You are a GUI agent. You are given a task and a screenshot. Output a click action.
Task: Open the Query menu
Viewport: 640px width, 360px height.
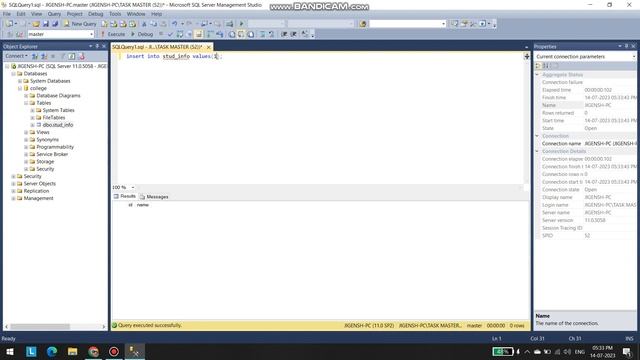(x=54, y=14)
